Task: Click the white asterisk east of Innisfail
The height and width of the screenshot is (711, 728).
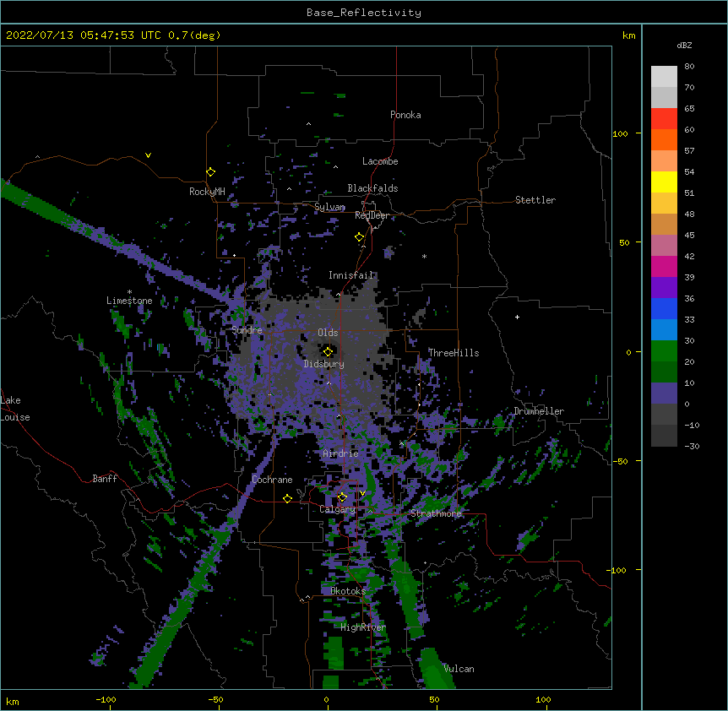Action: tap(424, 256)
